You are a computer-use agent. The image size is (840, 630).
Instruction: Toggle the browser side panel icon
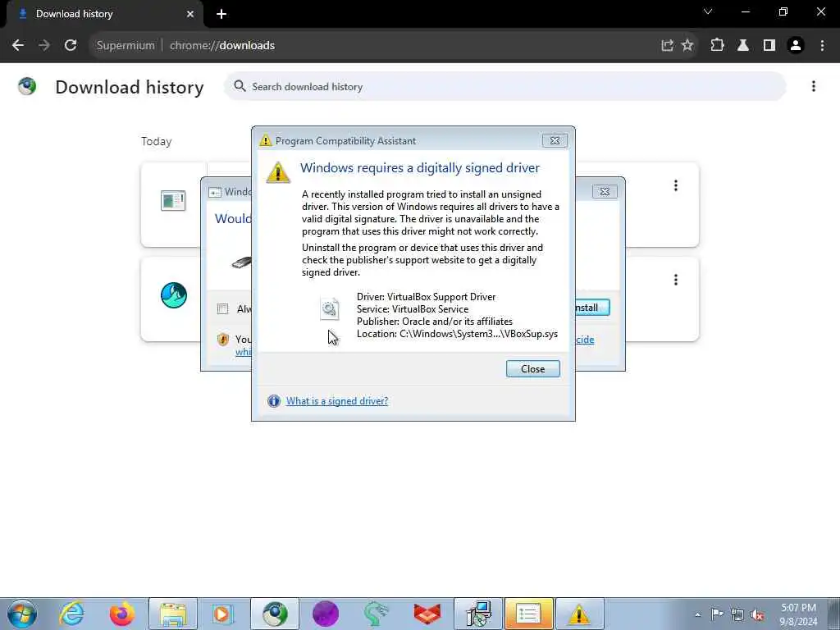coord(769,46)
